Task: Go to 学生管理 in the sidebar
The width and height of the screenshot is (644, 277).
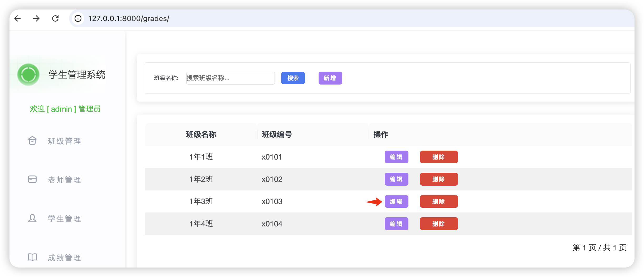Action: (64, 219)
